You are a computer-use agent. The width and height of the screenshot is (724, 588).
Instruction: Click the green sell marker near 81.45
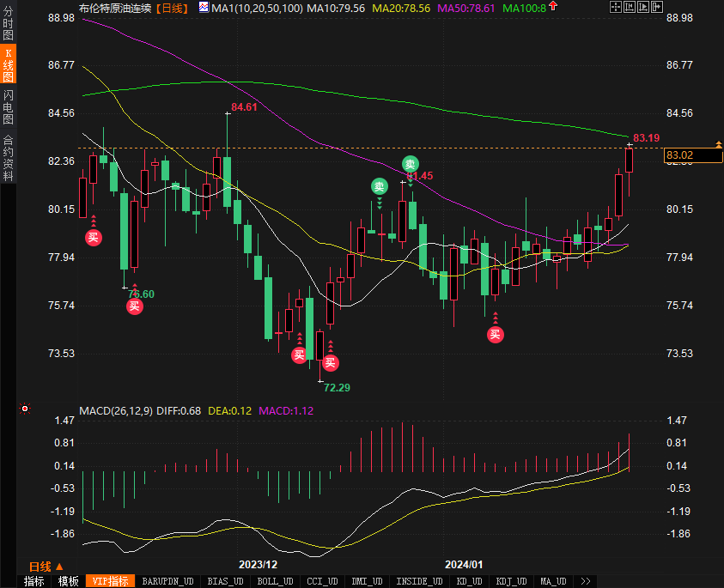point(411,164)
